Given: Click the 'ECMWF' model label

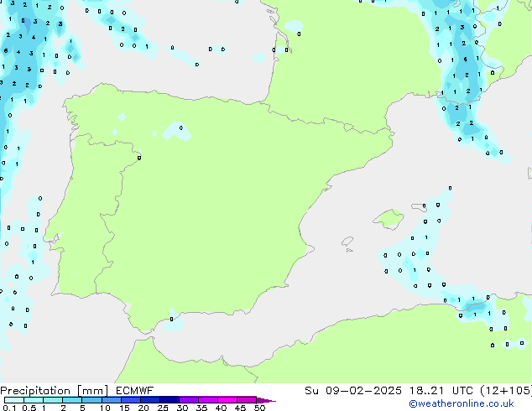Looking at the screenshot, I should pos(135,391).
